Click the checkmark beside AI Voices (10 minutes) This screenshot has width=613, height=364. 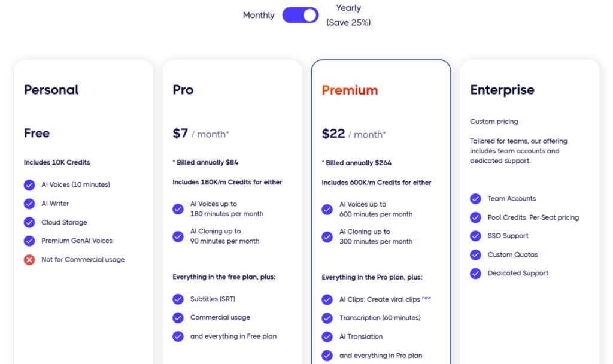pos(29,184)
